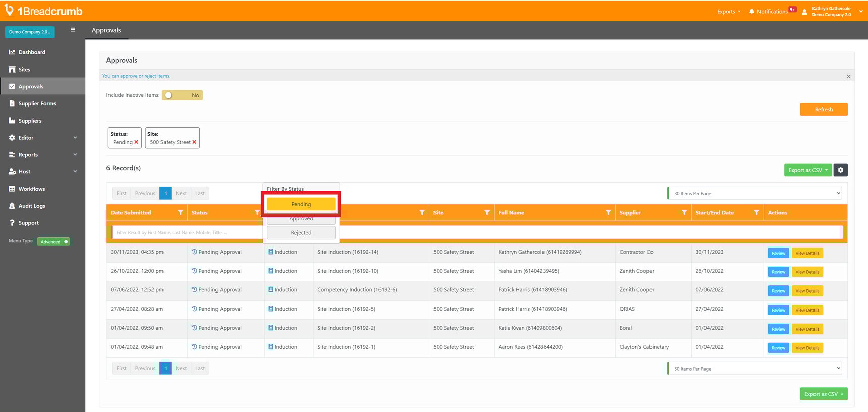Click the filter funnel icon on Date Submitted column

coord(180,213)
